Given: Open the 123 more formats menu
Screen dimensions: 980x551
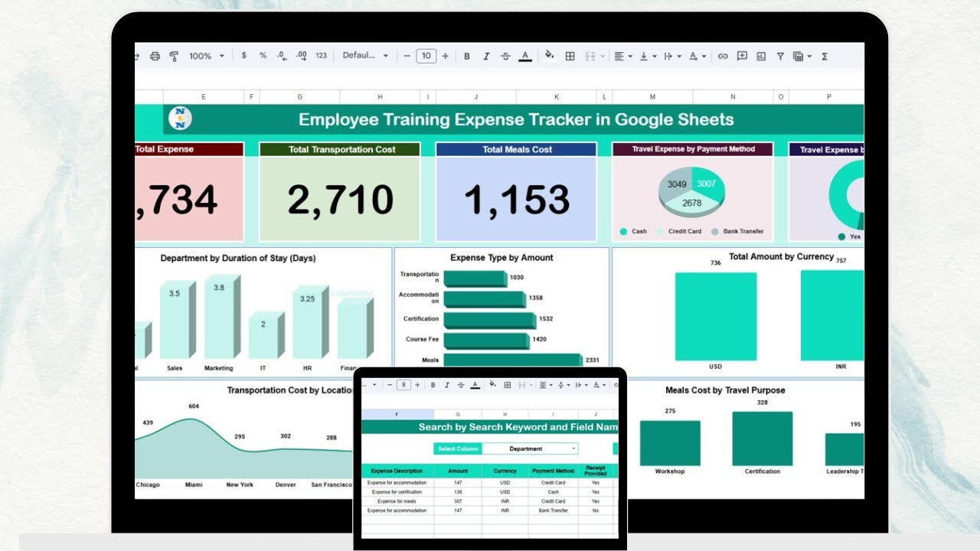Looking at the screenshot, I should 321,56.
